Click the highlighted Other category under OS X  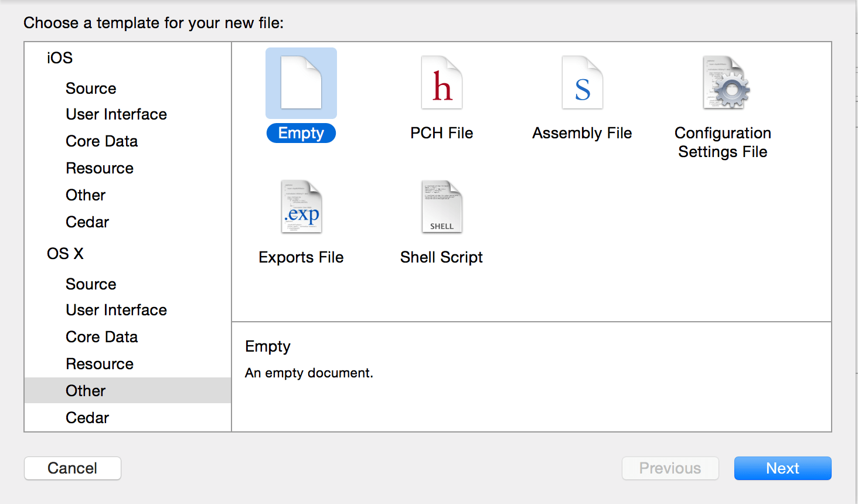(x=128, y=390)
